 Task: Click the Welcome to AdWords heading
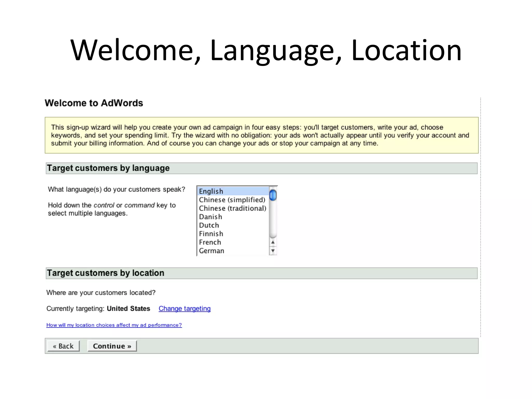(94, 103)
